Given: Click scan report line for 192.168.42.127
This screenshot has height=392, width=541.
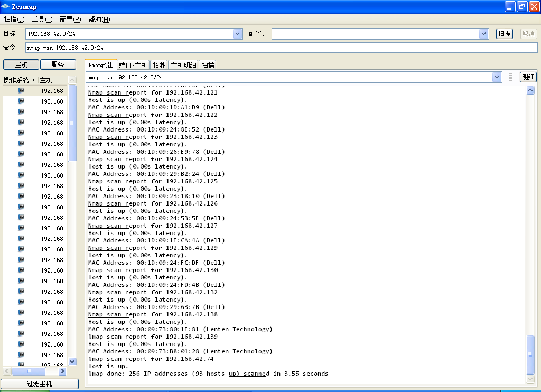Looking at the screenshot, I should 153,226.
